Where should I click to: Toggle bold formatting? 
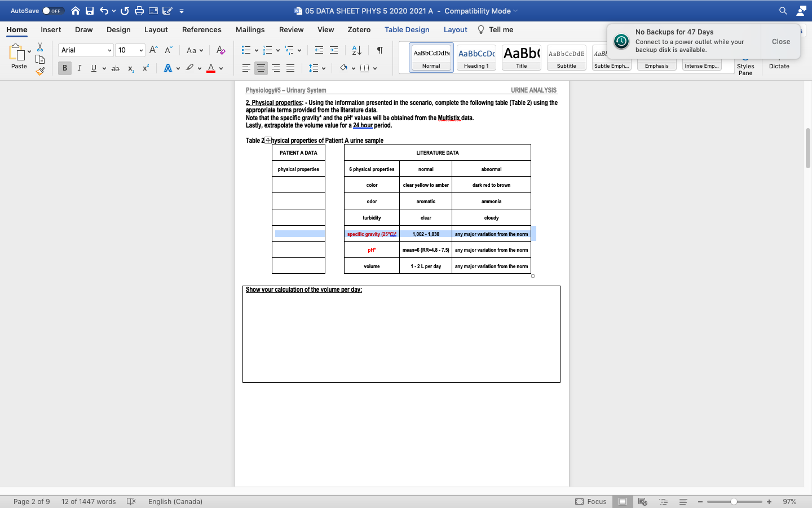65,68
